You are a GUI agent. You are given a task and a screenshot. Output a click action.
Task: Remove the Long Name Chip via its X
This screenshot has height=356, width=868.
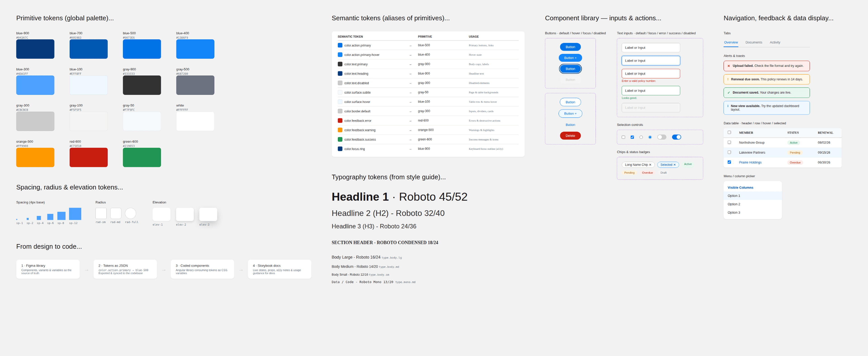(x=650, y=165)
